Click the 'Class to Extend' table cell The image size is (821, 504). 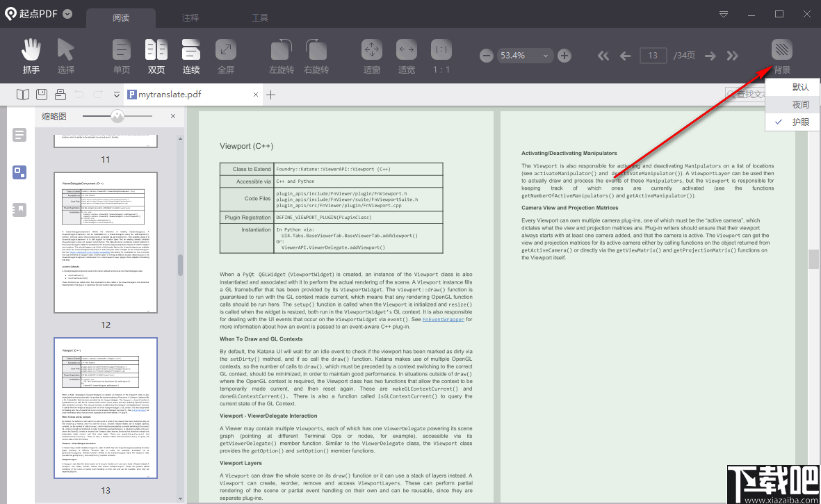pyautogui.click(x=247, y=169)
